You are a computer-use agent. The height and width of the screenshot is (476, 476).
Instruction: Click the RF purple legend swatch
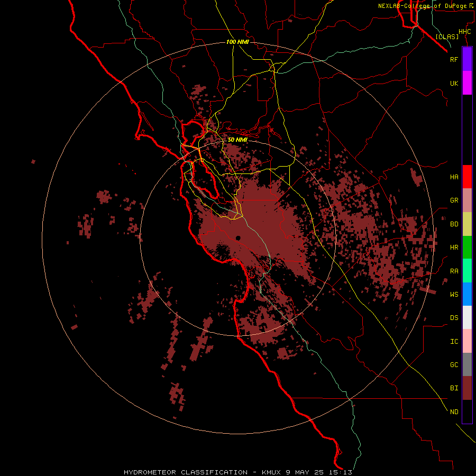[467, 59]
